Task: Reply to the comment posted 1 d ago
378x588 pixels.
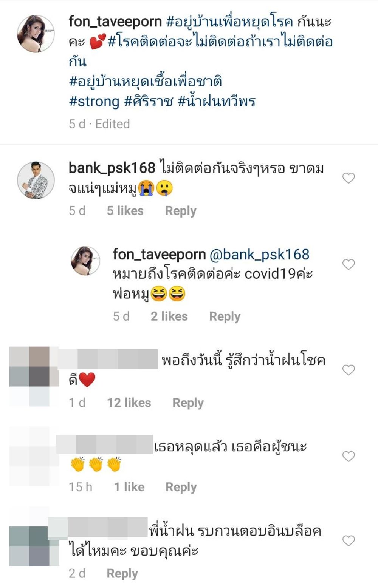Action: (188, 403)
